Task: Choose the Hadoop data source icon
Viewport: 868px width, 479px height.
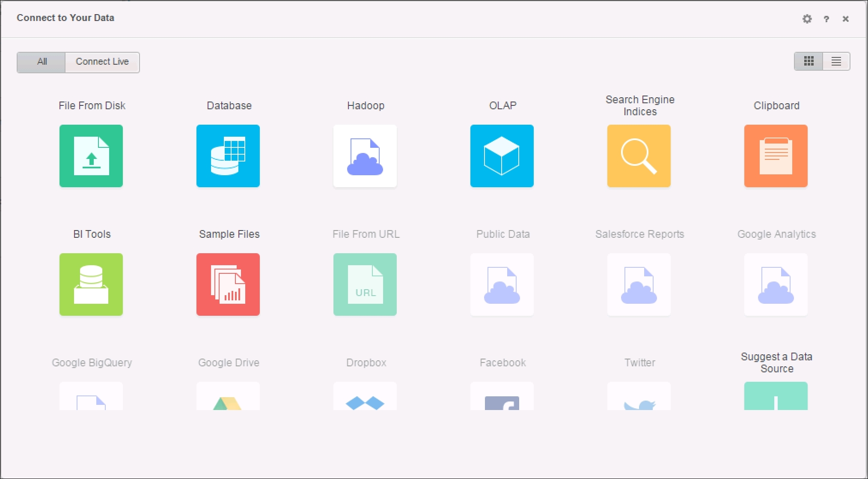Action: [x=365, y=156]
